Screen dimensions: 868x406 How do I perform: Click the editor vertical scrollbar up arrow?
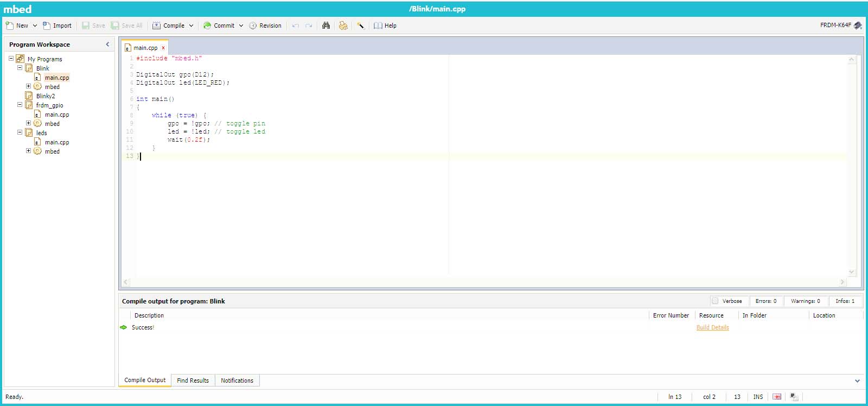pos(851,59)
